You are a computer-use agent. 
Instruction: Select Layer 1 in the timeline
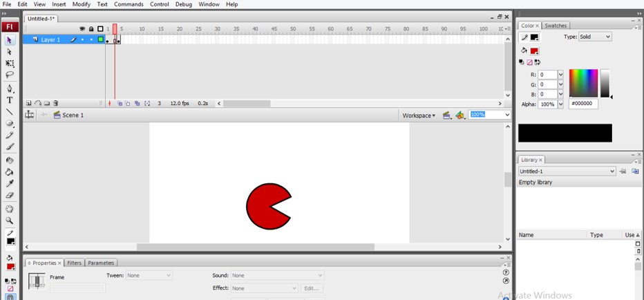point(51,40)
